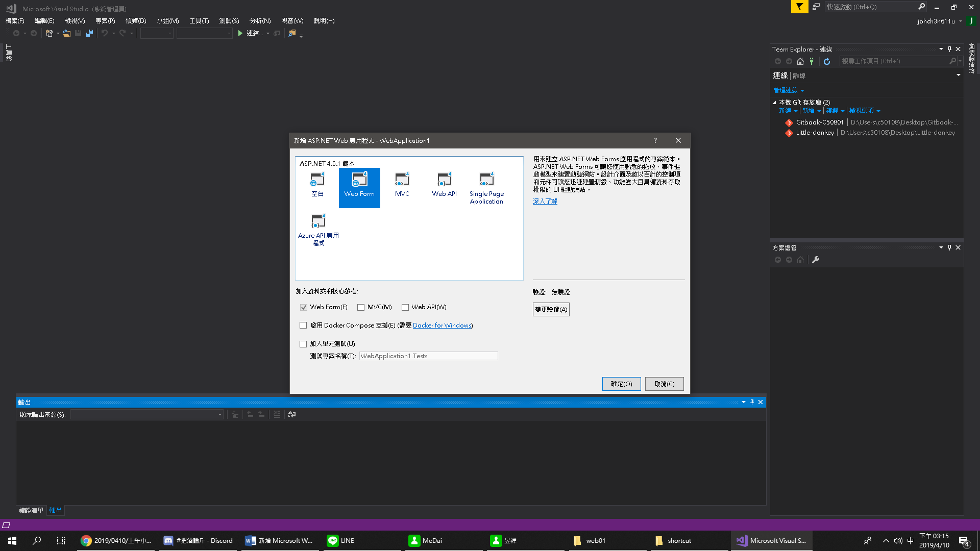This screenshot has height=551, width=980.
Task: Enable the MVC(M) reference checkbox
Action: (x=361, y=307)
